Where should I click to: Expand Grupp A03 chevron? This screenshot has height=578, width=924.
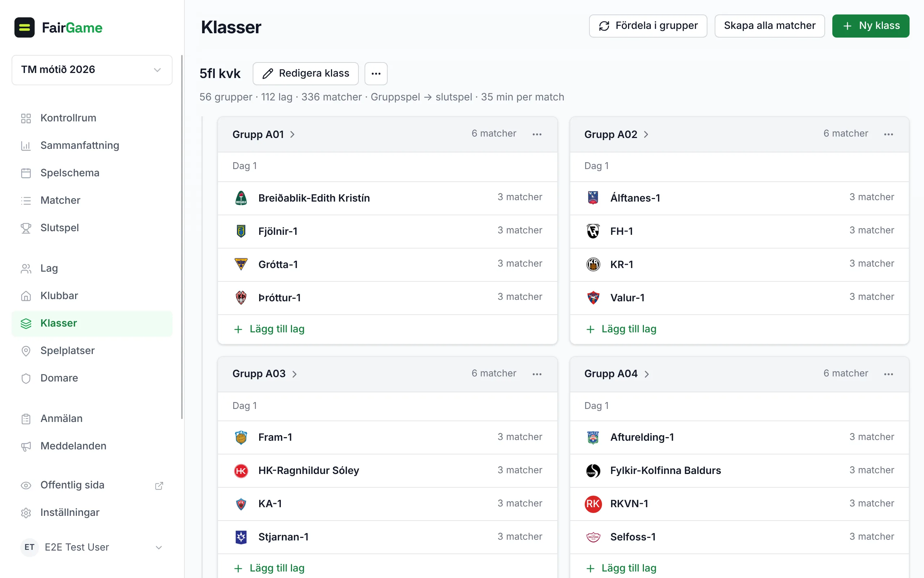click(295, 374)
